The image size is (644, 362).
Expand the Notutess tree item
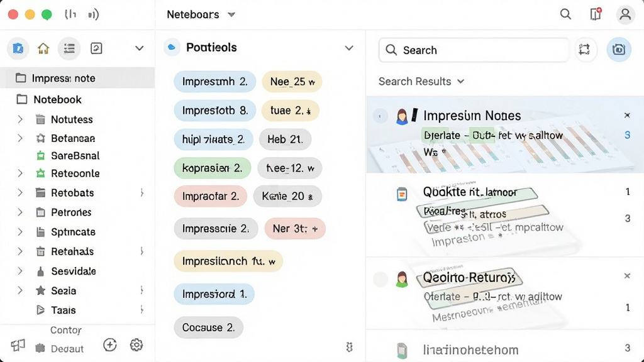(19, 119)
